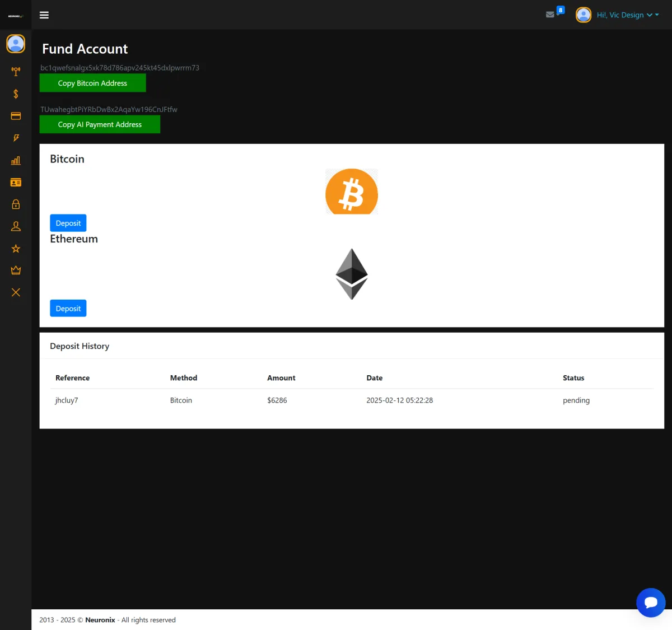672x630 pixels.
Task: Click the $6286 amount cell
Action: point(277,400)
